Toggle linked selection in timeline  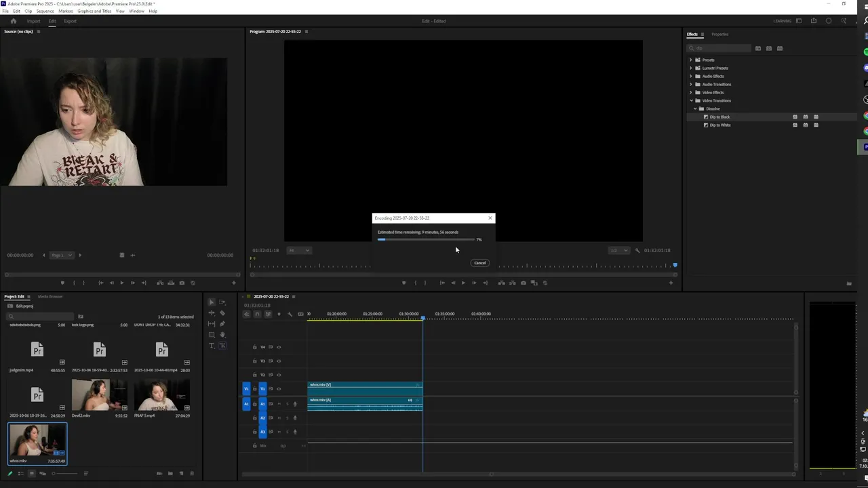(268, 314)
